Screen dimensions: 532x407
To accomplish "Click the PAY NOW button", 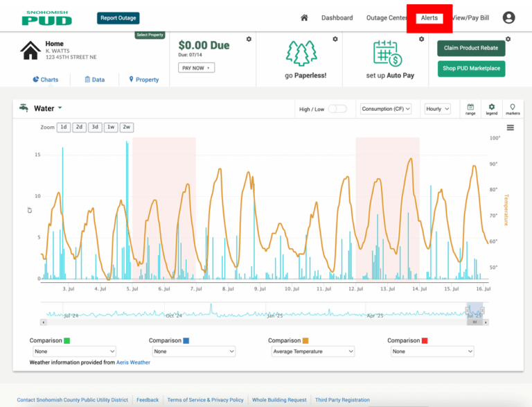I will pos(197,68).
